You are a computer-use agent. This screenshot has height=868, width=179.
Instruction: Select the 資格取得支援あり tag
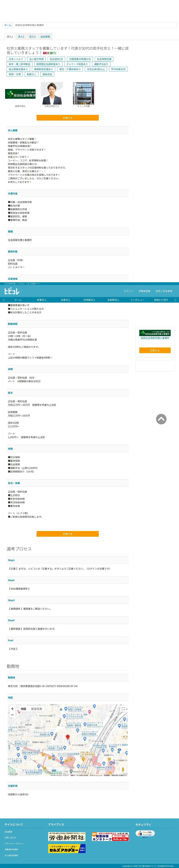[43, 69]
